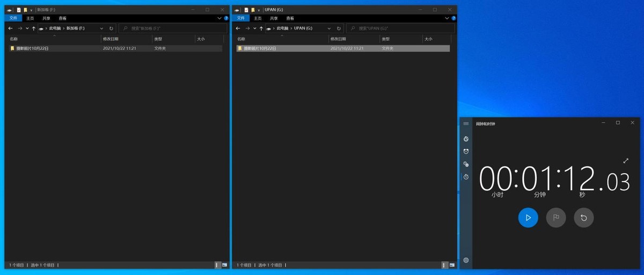The image size is (644, 275).
Task: Go back in the F: window
Action: pos(11,28)
